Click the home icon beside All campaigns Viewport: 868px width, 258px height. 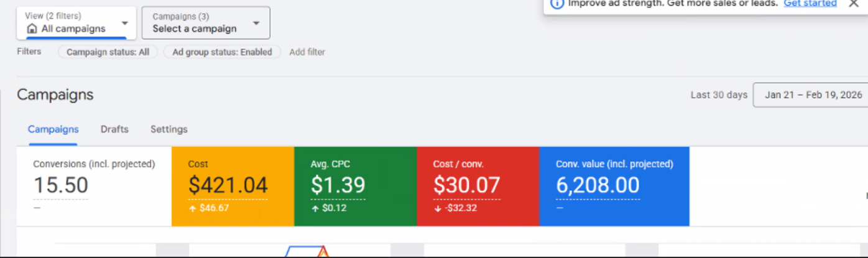click(32, 29)
